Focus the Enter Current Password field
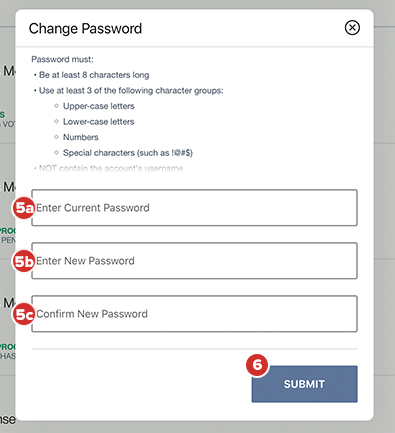Screen dimensions: 395x433 click(194, 208)
